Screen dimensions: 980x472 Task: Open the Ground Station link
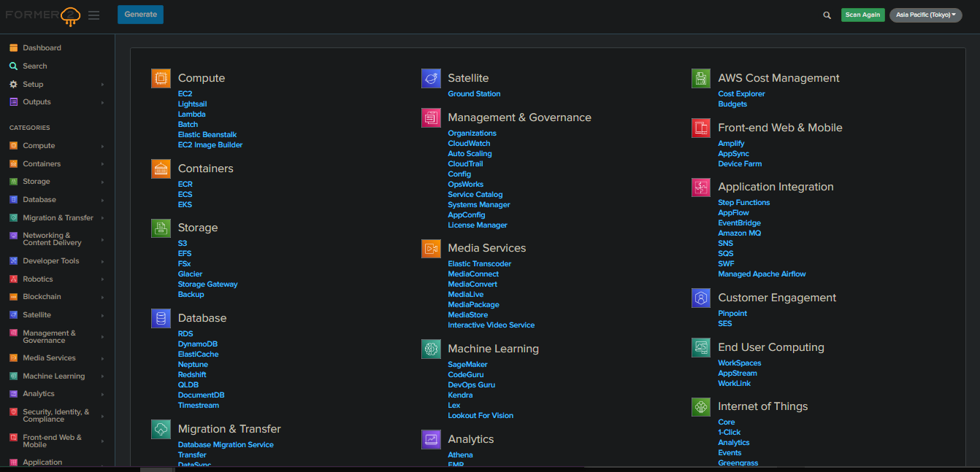point(474,94)
